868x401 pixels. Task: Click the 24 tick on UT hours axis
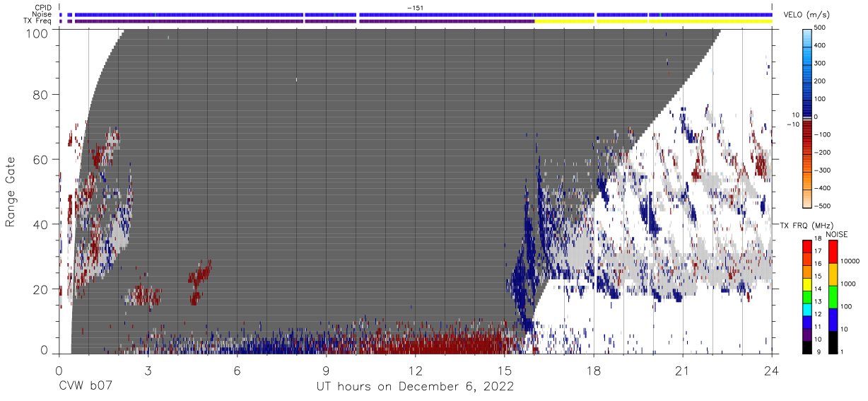771,371
